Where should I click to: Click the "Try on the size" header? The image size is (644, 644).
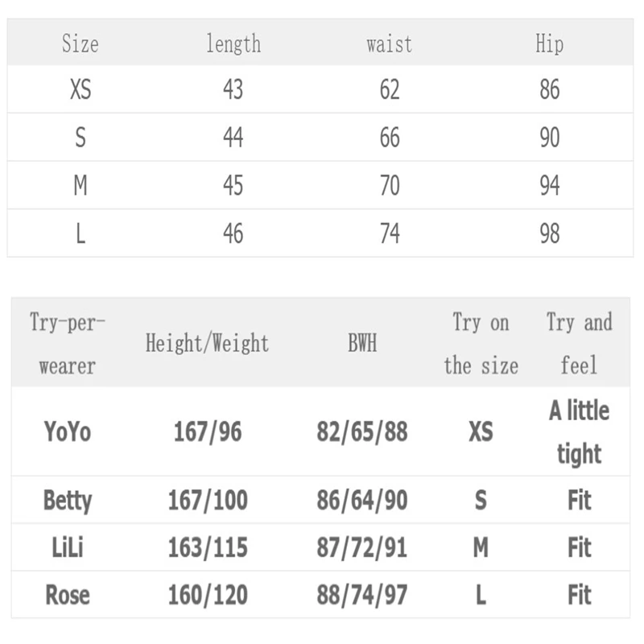[481, 344]
